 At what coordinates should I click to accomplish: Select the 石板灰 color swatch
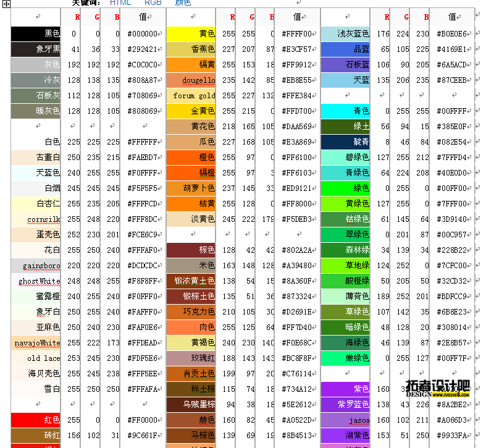36,96
